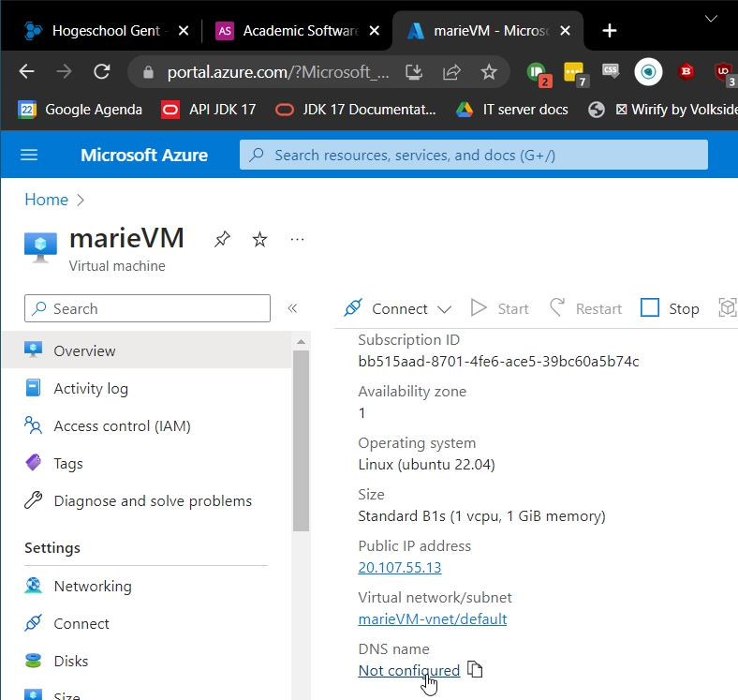The image size is (738, 700).
Task: Select the marieVM Microsoft Azure tab
Action: pyautogui.click(x=488, y=31)
